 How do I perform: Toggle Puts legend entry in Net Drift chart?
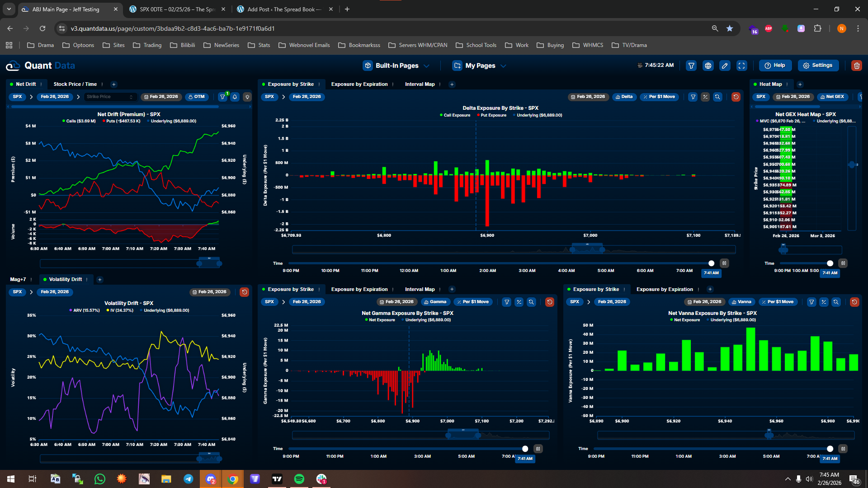[122, 121]
